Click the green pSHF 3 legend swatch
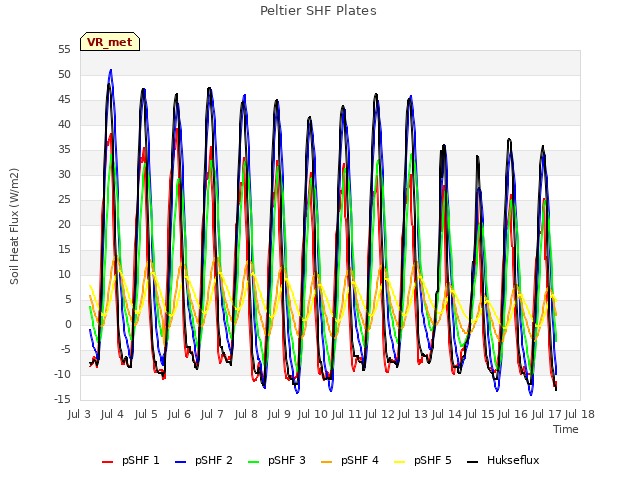 pyautogui.click(x=253, y=462)
